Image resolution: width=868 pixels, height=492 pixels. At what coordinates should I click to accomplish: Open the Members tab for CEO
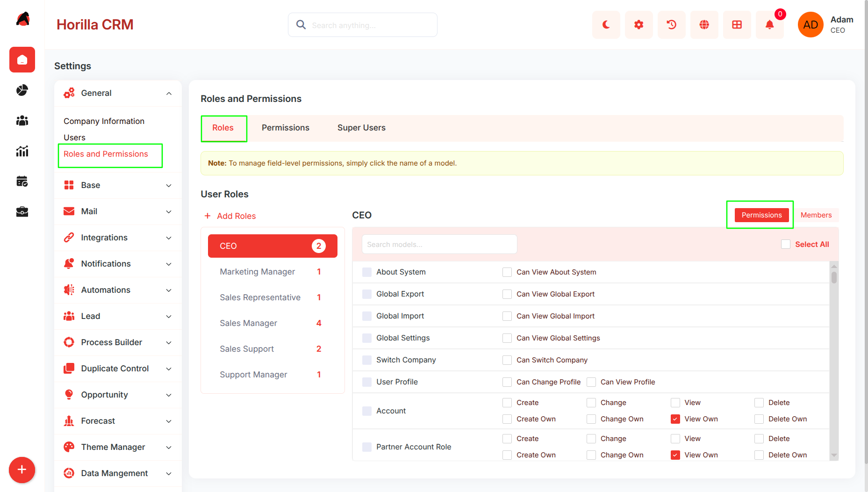tap(816, 215)
